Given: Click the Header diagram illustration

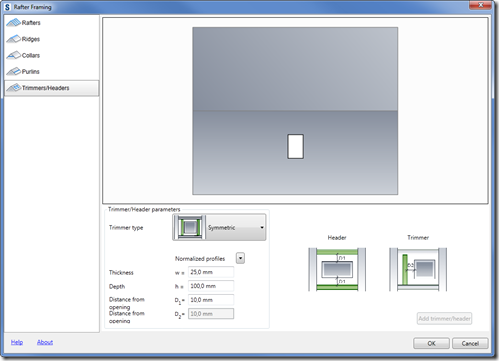Looking at the screenshot, I should click(x=337, y=269).
